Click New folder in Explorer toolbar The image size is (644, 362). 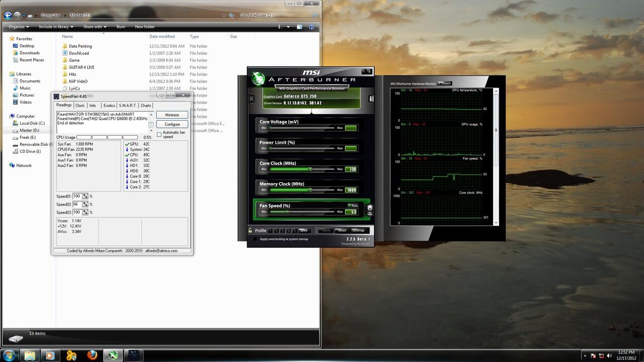point(145,27)
